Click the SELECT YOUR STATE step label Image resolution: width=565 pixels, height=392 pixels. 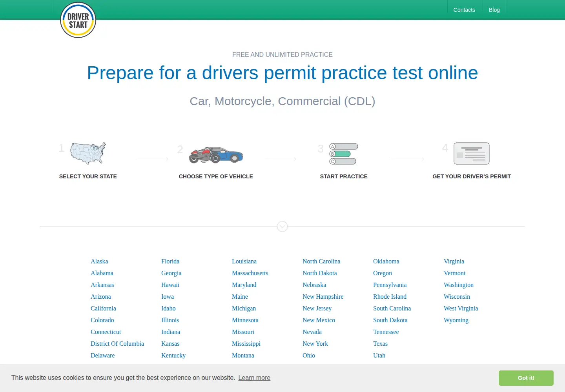click(88, 176)
